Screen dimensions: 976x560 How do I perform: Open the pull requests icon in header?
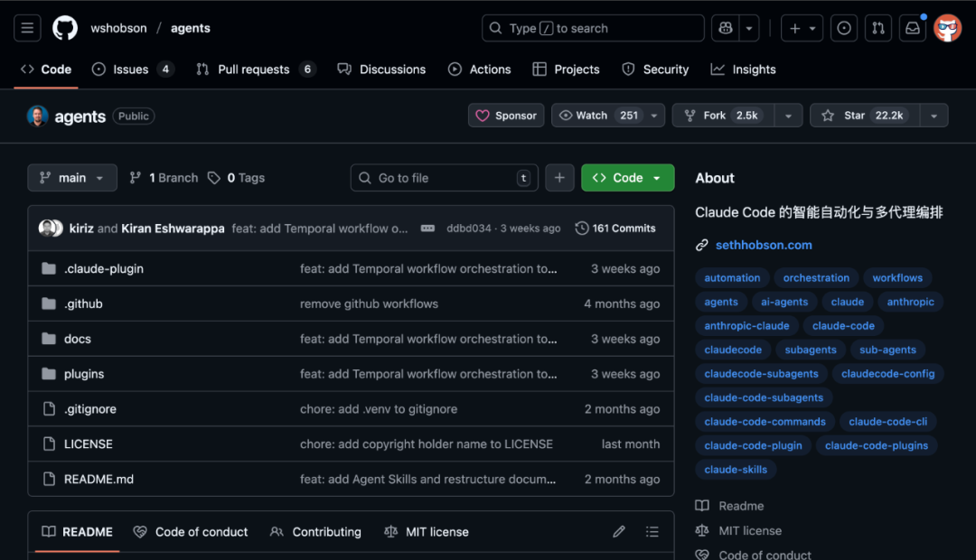pos(877,28)
